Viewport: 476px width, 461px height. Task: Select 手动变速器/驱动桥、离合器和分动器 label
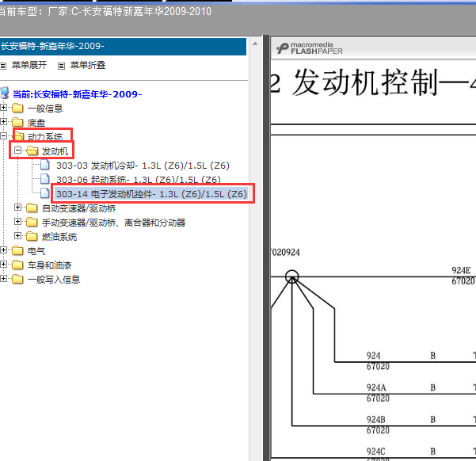click(x=114, y=223)
